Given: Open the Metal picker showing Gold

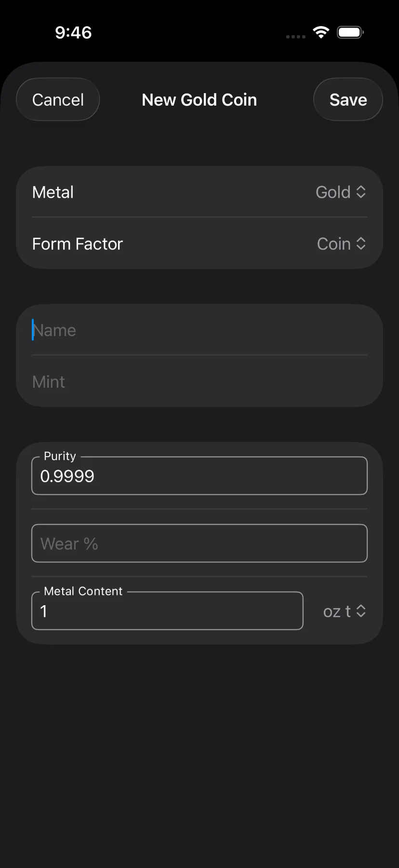Looking at the screenshot, I should tap(341, 192).
